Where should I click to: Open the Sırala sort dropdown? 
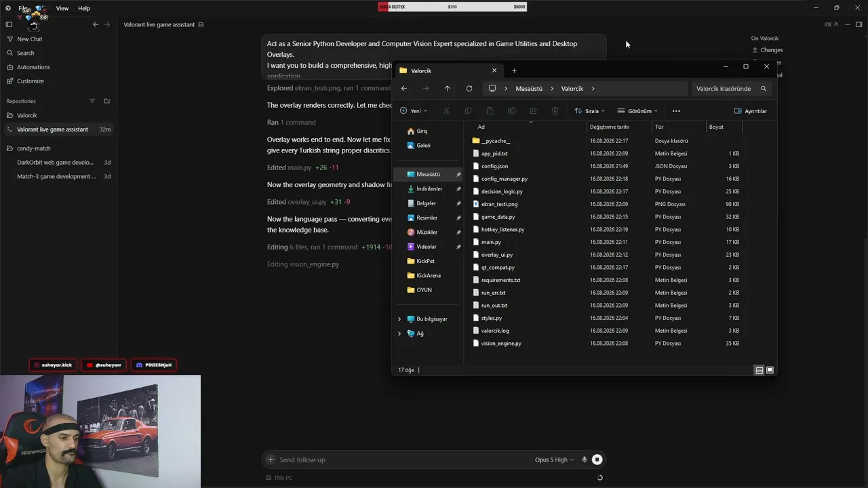coord(589,111)
